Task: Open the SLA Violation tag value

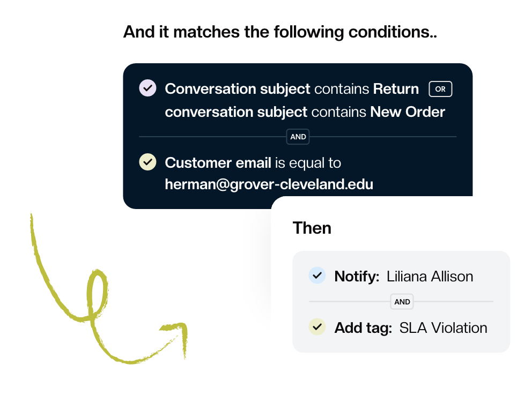Action: click(x=443, y=328)
